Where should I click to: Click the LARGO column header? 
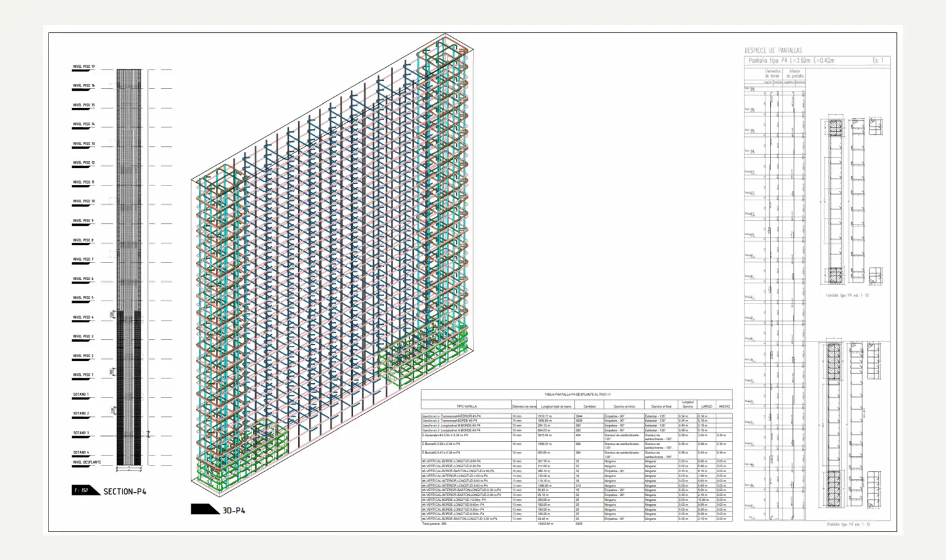click(x=706, y=406)
